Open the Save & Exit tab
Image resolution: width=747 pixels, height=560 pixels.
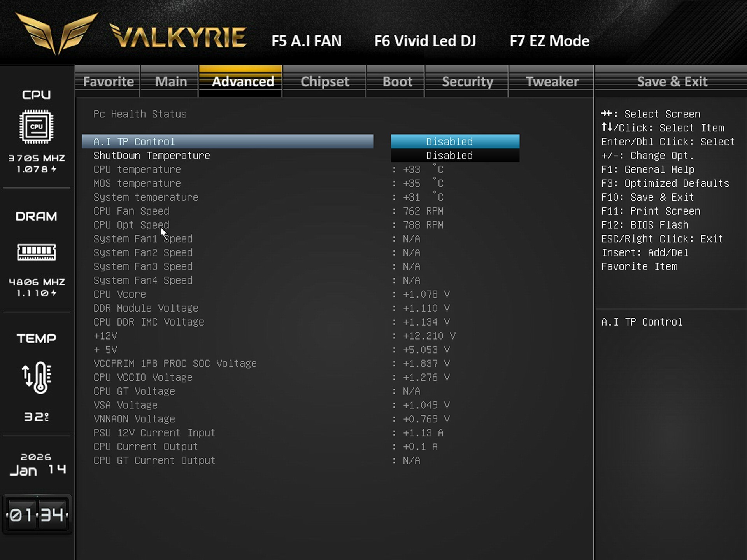(x=672, y=82)
